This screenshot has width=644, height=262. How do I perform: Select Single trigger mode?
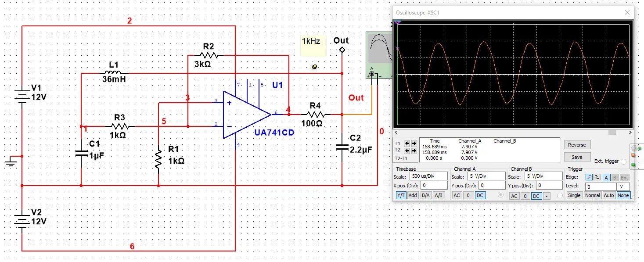575,195
